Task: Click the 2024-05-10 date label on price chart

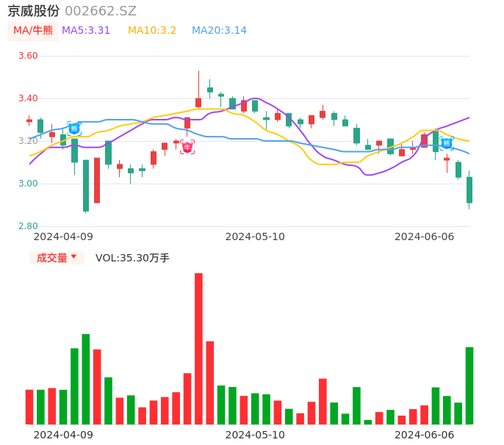Action: pyautogui.click(x=255, y=236)
